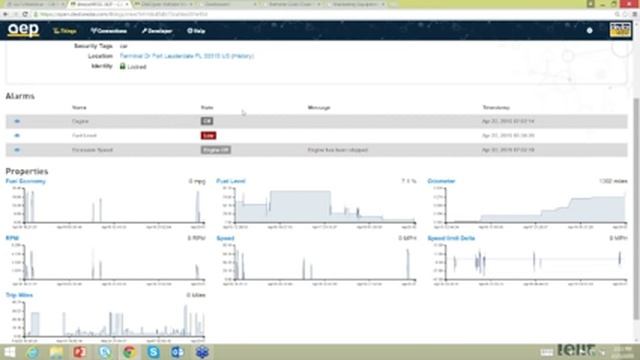Click the Fuel Level alarm timestamp

tap(508, 136)
